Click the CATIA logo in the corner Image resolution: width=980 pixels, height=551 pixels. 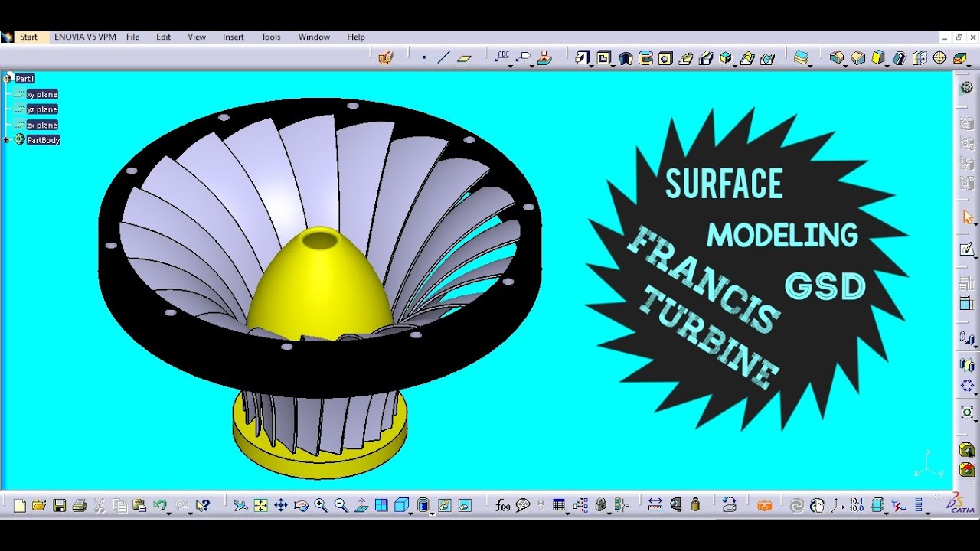(960, 503)
